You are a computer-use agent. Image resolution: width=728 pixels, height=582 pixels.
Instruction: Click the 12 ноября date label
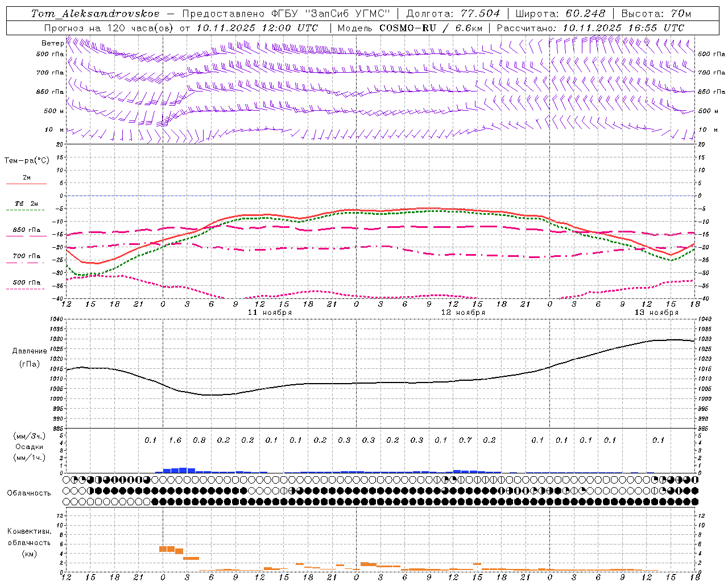(x=463, y=312)
